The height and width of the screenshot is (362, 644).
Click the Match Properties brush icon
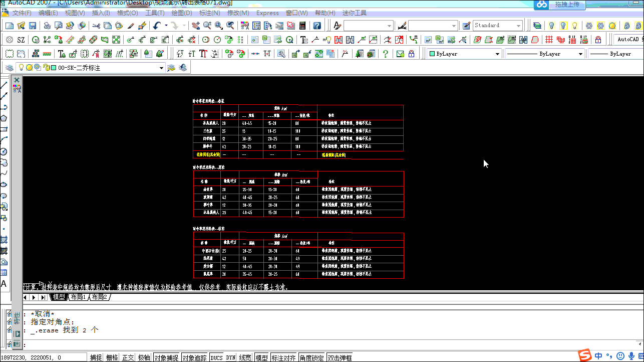(131, 26)
